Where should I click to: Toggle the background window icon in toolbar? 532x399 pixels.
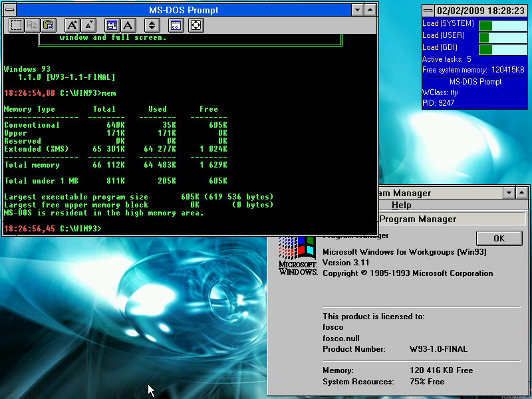(176, 25)
